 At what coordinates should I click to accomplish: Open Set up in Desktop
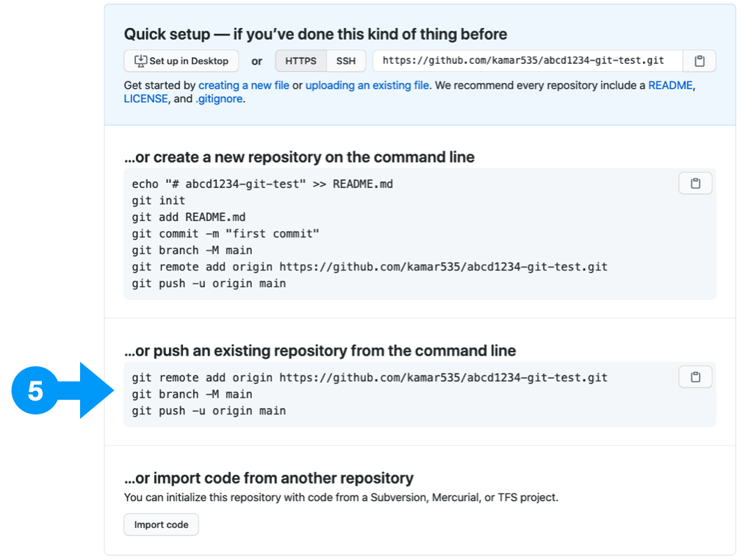pyautogui.click(x=182, y=61)
